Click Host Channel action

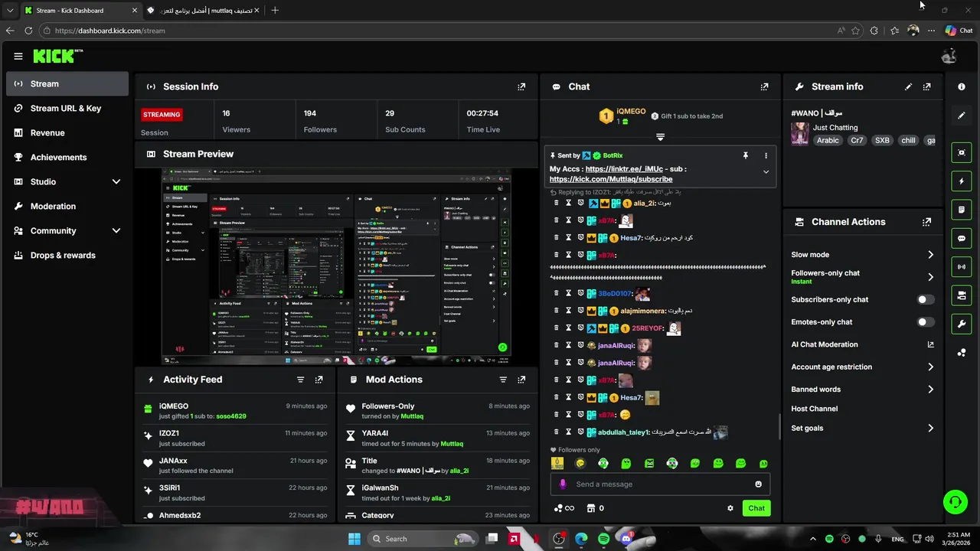tap(815, 409)
